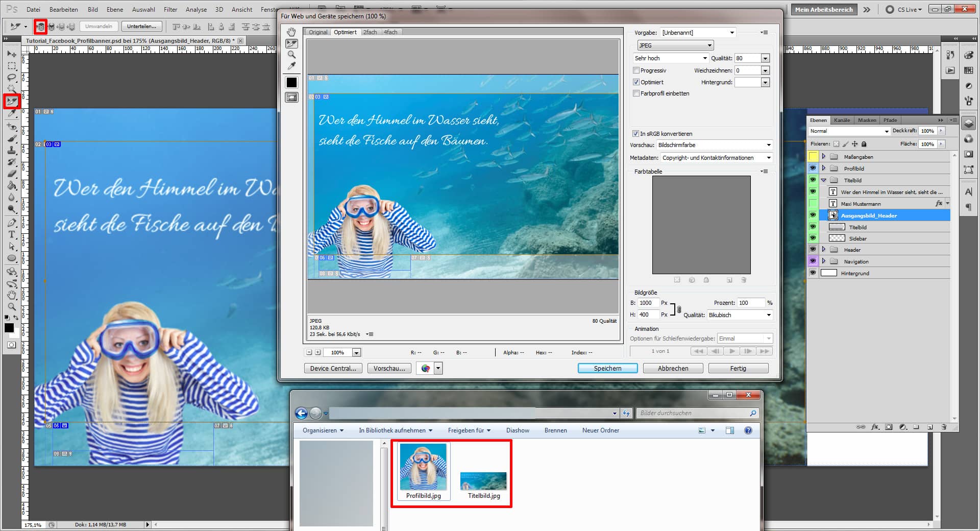Select the Clone Stamp tool
980x531 pixels.
[x=12, y=150]
